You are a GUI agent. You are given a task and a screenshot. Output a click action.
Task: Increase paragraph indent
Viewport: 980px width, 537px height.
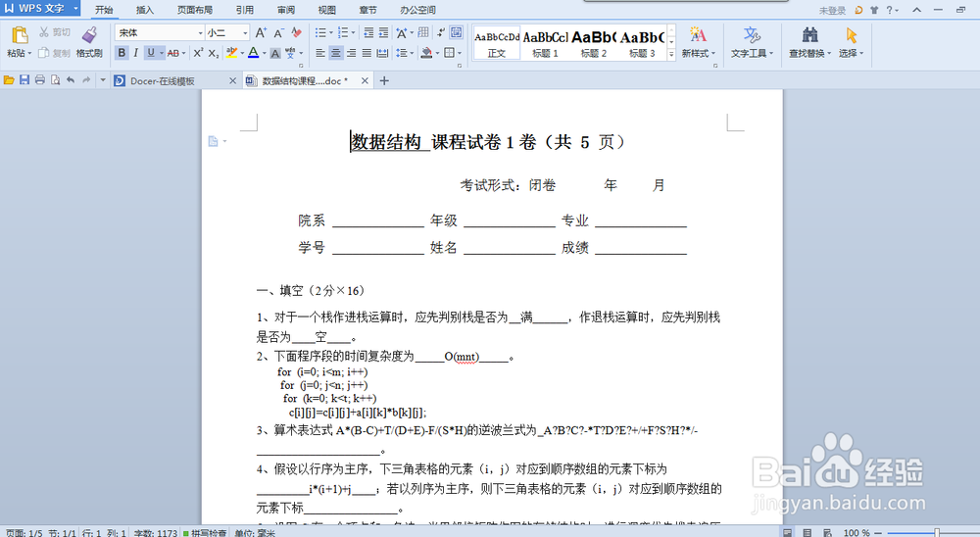tap(383, 32)
